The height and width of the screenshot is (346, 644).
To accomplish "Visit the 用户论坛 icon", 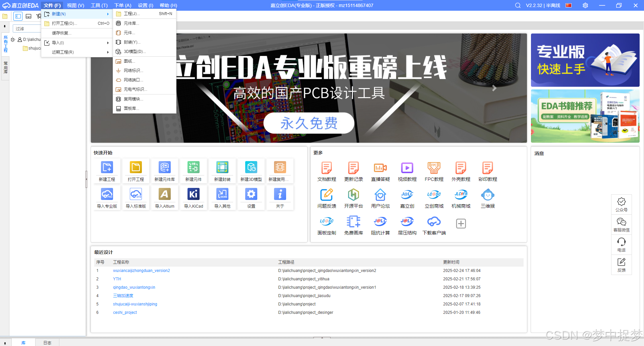I will click(380, 195).
